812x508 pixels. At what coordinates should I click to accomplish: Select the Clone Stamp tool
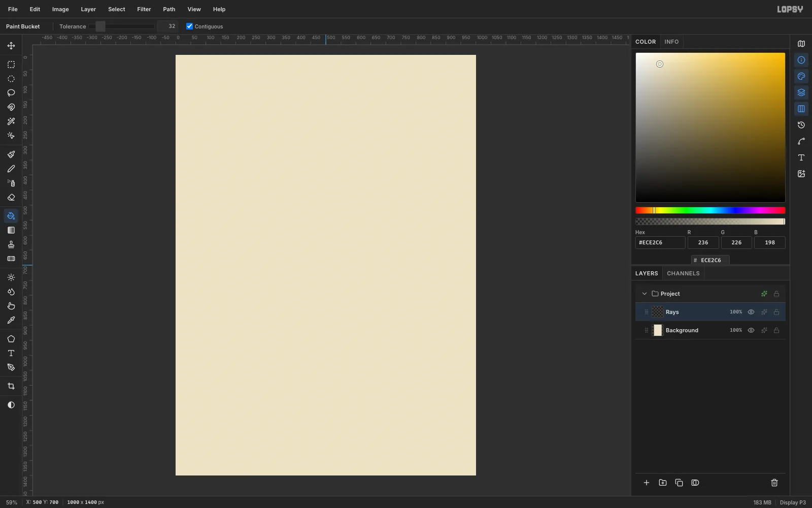point(11,244)
